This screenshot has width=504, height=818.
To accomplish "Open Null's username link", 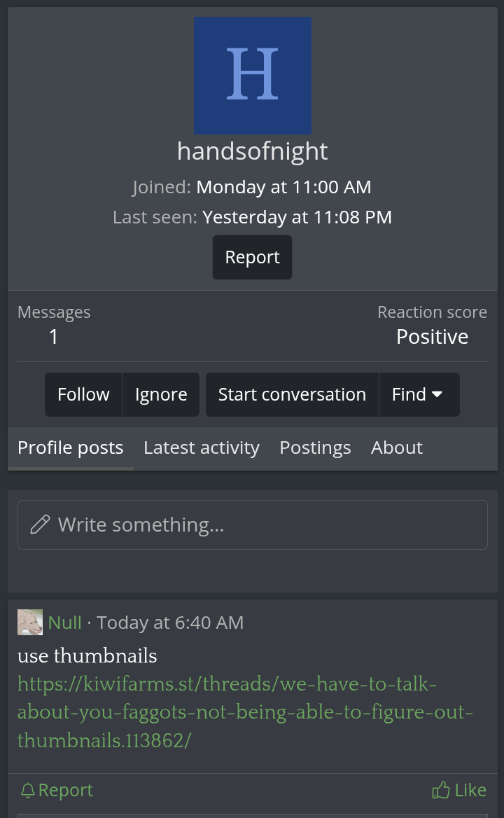I will click(65, 623).
